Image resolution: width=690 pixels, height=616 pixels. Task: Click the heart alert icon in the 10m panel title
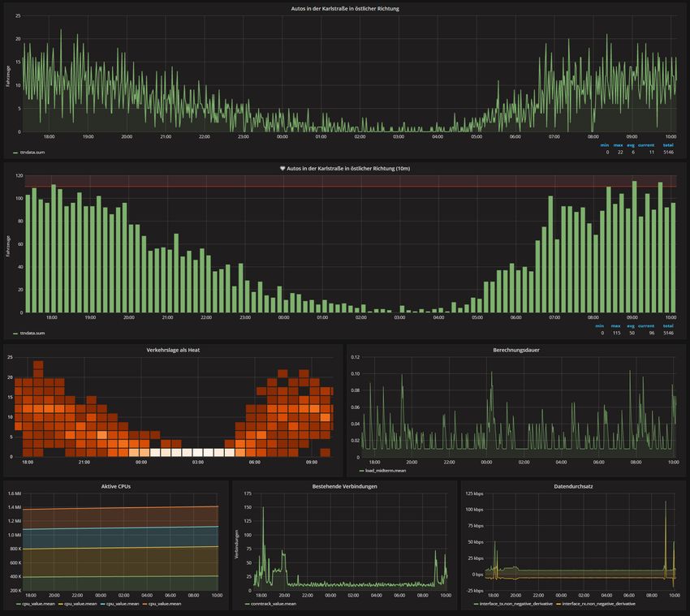[282, 169]
